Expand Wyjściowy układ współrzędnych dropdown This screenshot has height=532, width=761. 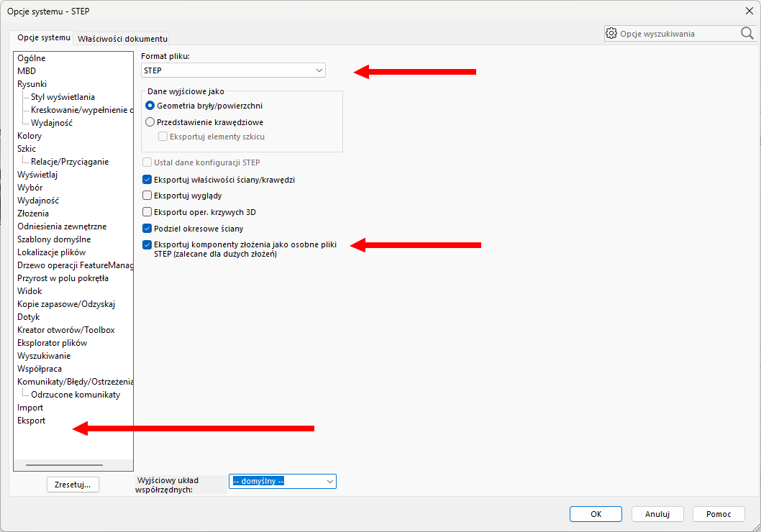coord(282,481)
